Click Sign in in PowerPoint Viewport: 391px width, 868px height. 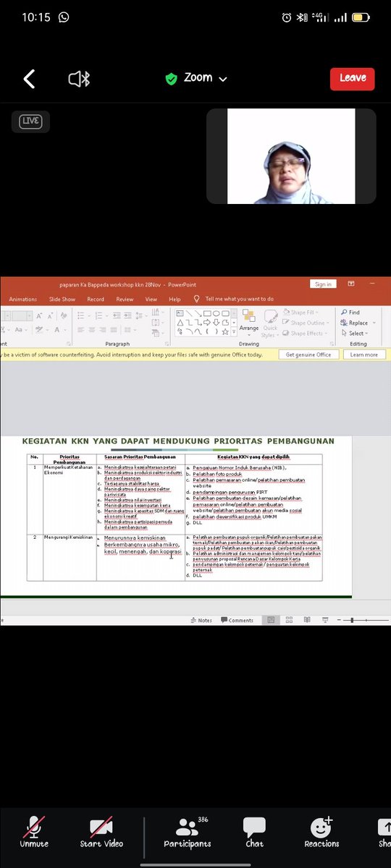(323, 284)
